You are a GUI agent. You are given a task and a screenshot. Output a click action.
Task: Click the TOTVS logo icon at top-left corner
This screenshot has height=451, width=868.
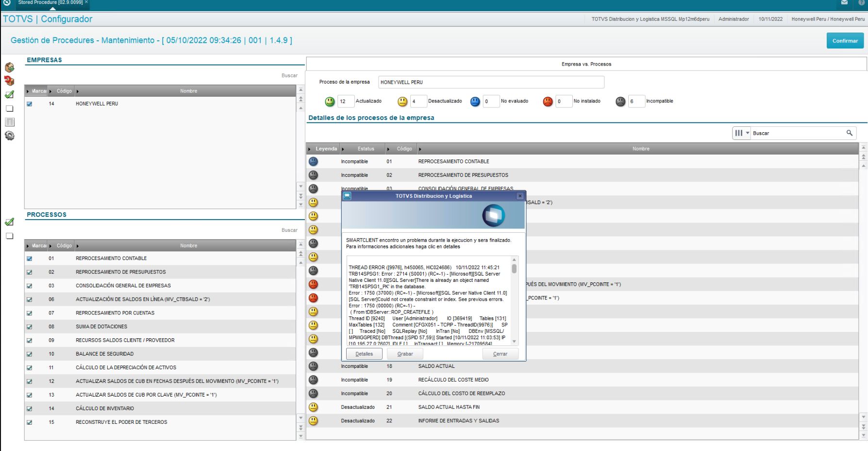(7, 2)
